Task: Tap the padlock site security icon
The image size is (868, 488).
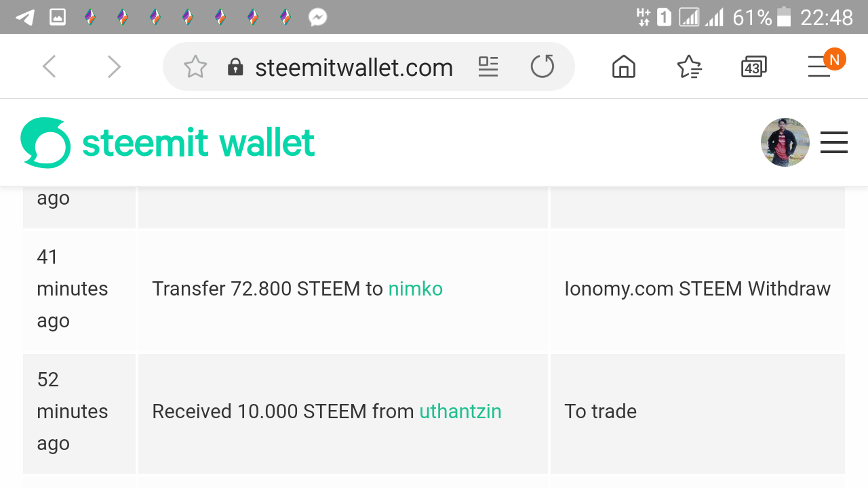Action: click(x=235, y=66)
